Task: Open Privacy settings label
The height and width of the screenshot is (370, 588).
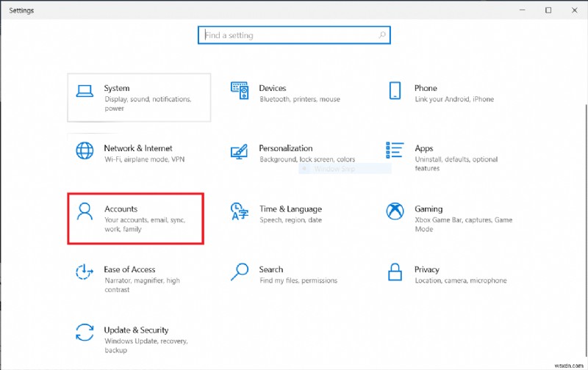Action: pyautogui.click(x=427, y=269)
